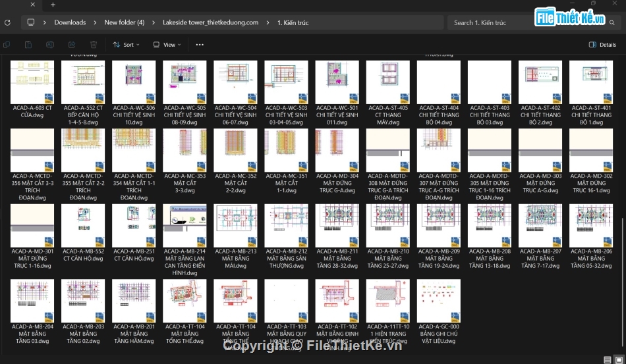
Task: Close the current Explorer tab
Action: (x=33, y=5)
